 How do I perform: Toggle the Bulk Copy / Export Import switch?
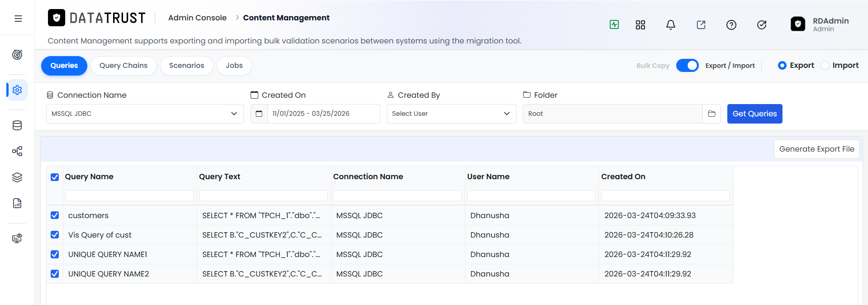687,66
